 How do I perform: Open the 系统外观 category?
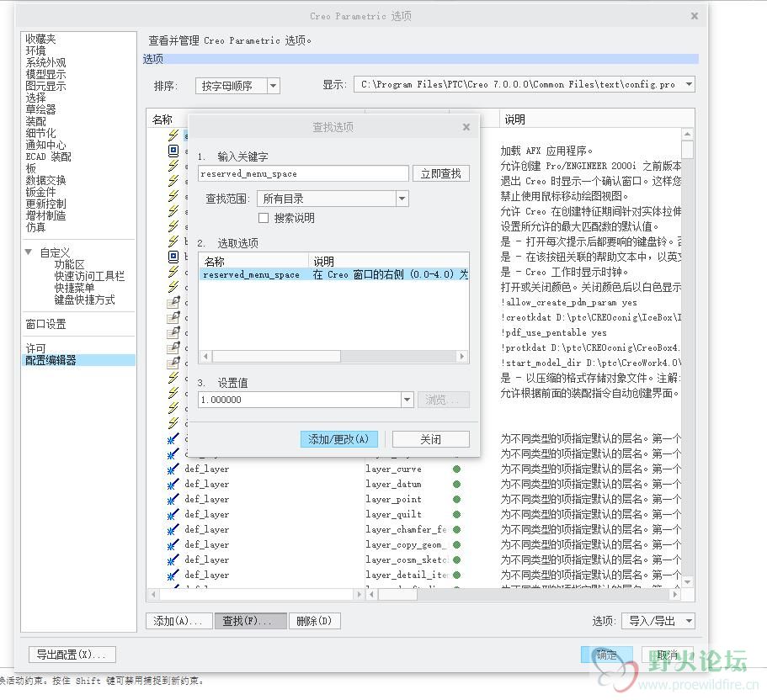45,62
